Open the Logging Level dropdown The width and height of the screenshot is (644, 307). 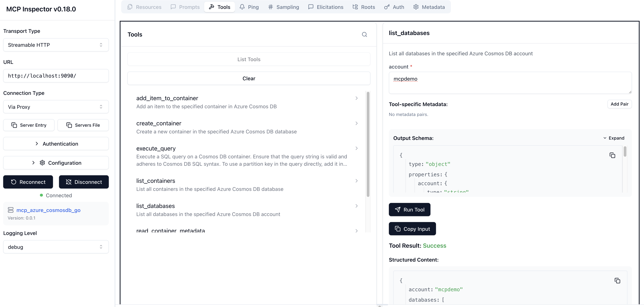[x=56, y=247]
